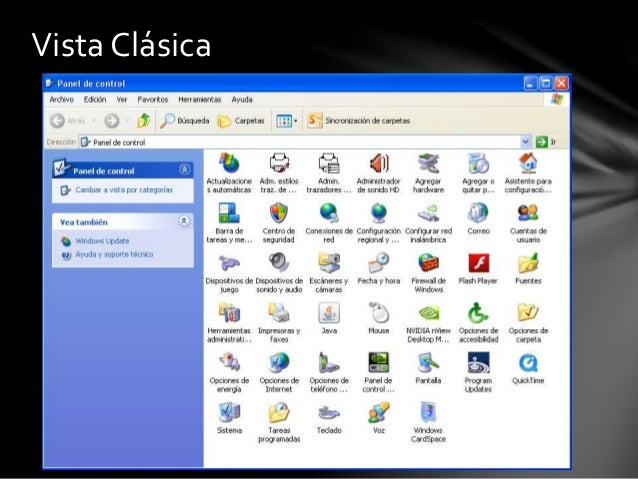Open Windows CardSpace icon
Image resolution: width=638 pixels, height=479 pixels.
pos(428,413)
